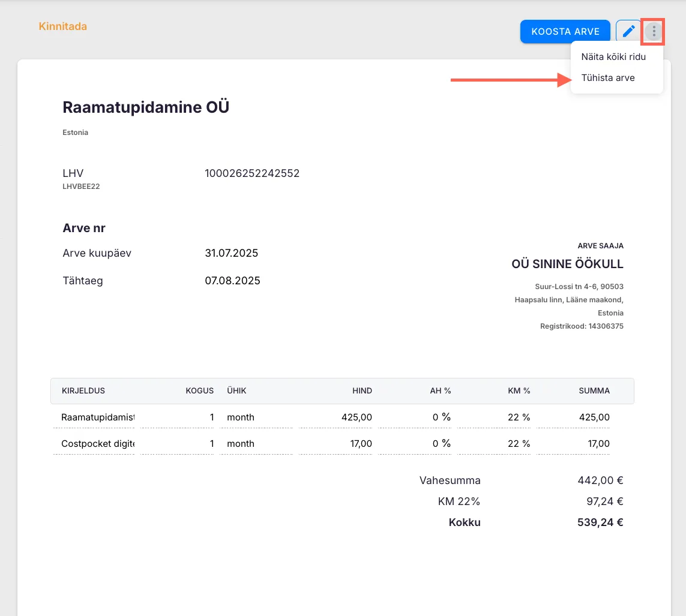
Task: Choose 'Tühista arve' menu entry
Action: click(608, 78)
